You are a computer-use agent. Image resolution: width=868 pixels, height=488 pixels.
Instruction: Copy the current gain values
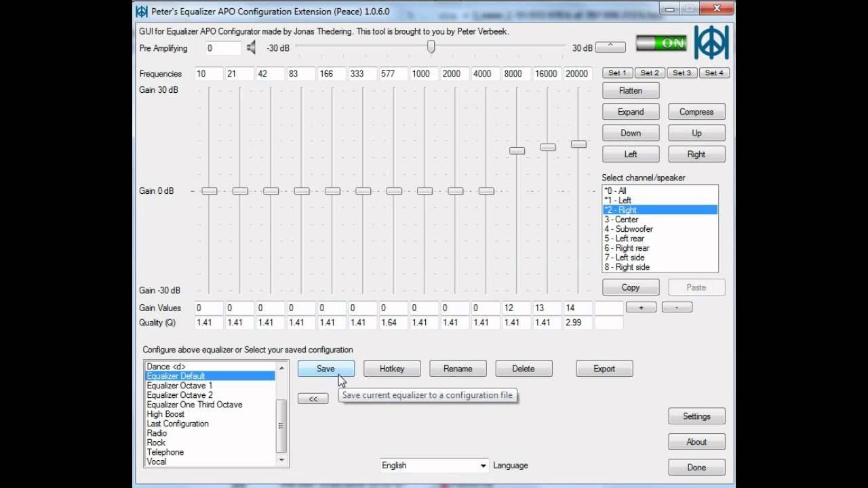point(630,287)
